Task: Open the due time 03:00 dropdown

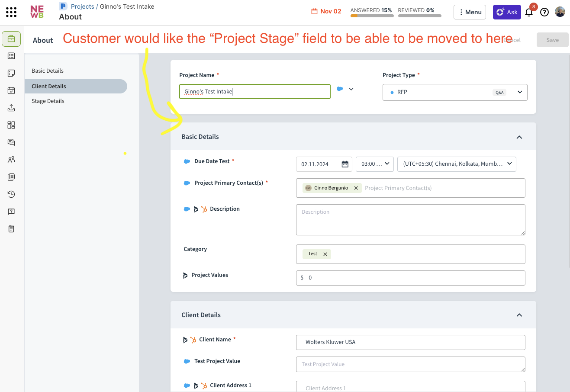Action: point(374,164)
